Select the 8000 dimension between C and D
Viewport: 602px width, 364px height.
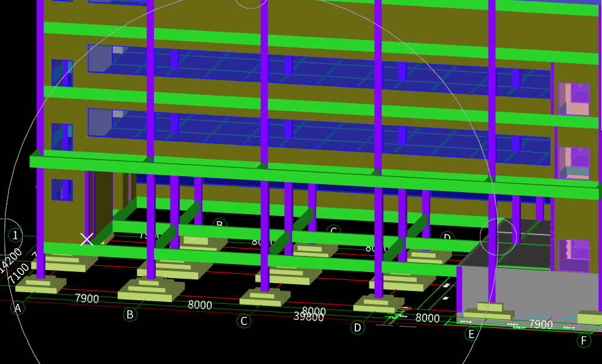[314, 310]
